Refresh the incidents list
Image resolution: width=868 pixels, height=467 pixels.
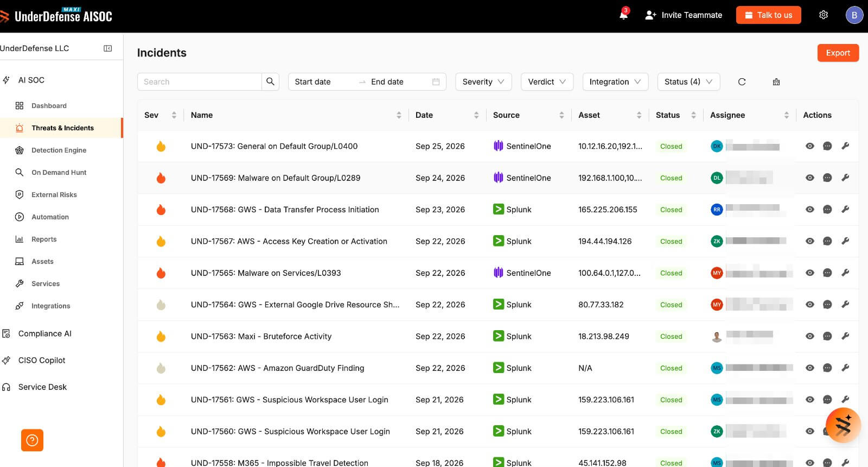pos(742,81)
